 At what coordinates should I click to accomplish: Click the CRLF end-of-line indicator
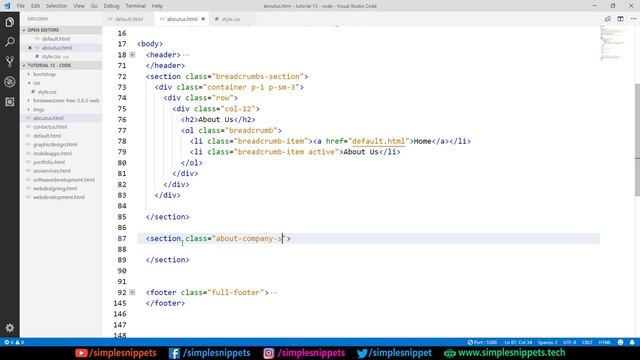click(x=587, y=342)
